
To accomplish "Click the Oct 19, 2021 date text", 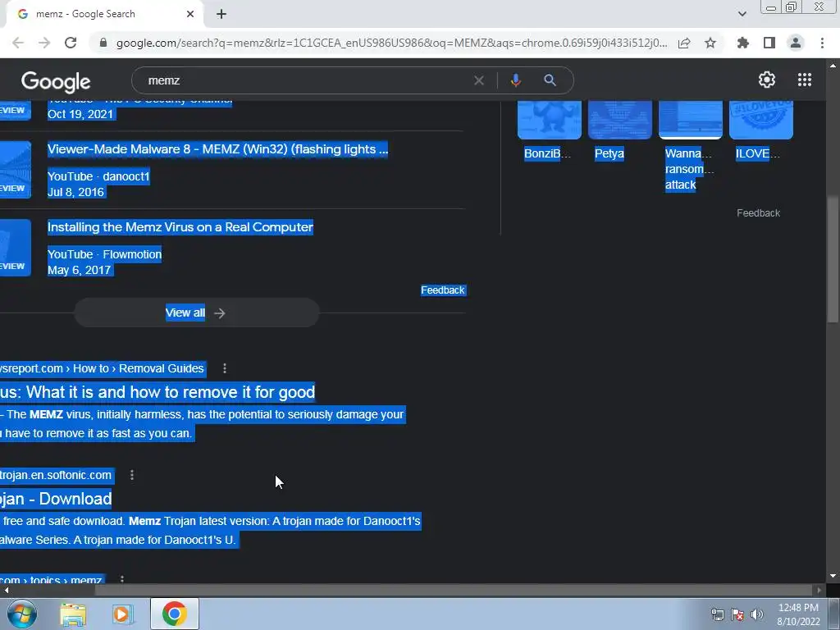I will tap(80, 114).
